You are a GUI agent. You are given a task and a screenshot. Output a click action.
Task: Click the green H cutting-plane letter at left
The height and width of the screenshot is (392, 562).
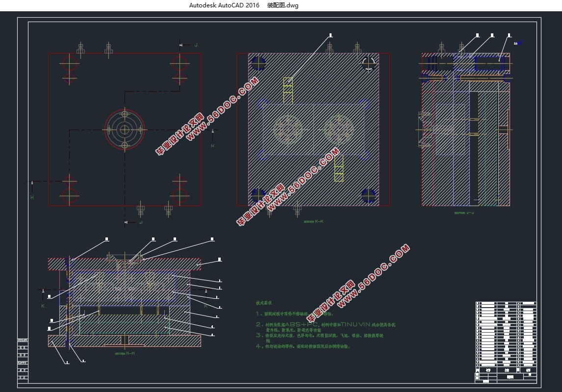(x=32, y=198)
